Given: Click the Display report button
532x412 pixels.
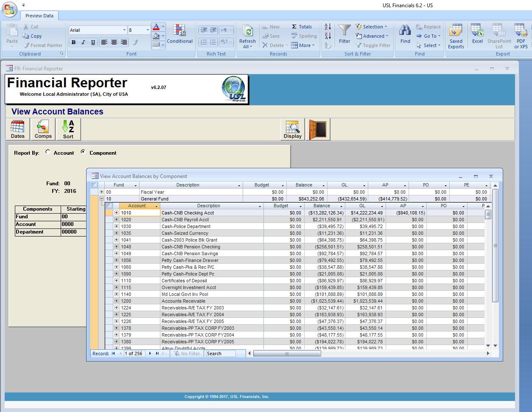Looking at the screenshot, I should 293,129.
